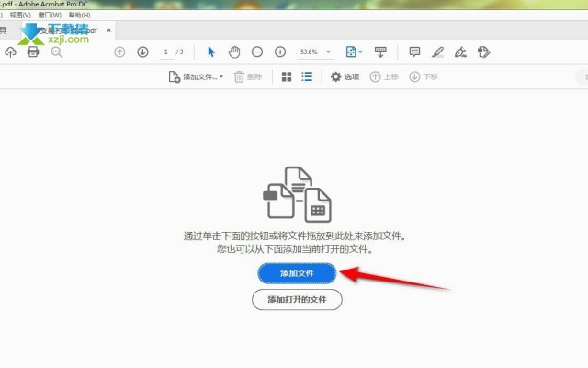588x368 pixels.
Task: Click the stamp tool icon
Action: point(484,52)
